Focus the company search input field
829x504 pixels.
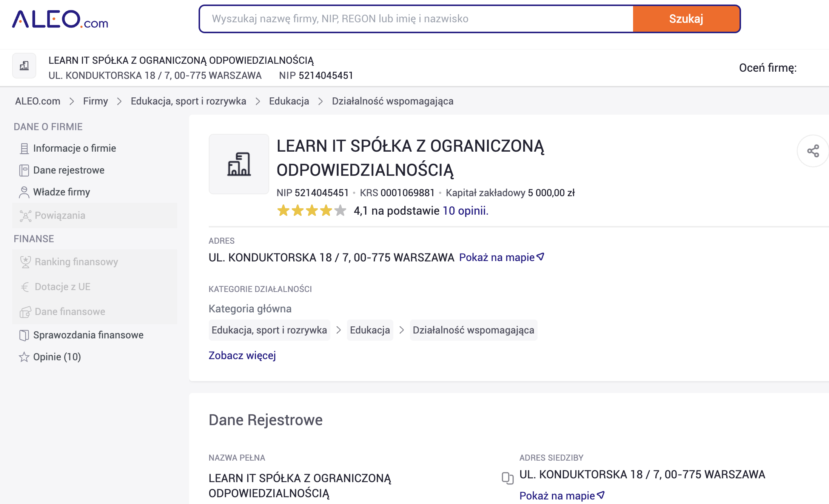[416, 19]
